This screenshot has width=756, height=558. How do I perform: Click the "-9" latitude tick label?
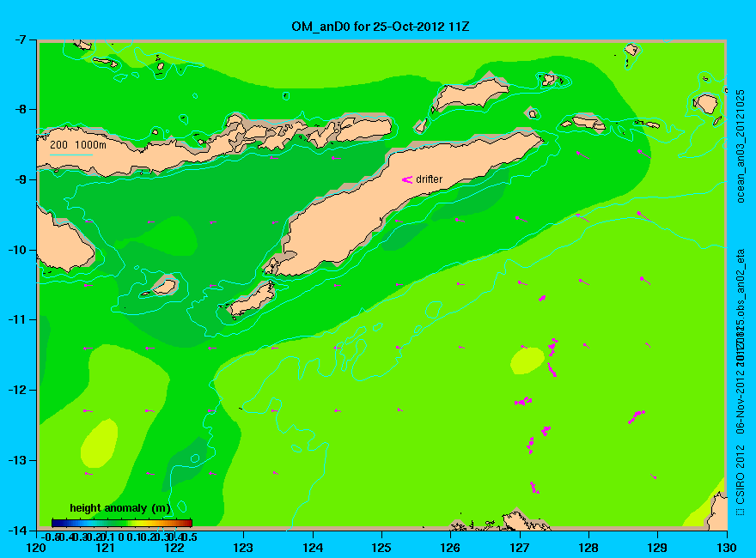coord(19,179)
